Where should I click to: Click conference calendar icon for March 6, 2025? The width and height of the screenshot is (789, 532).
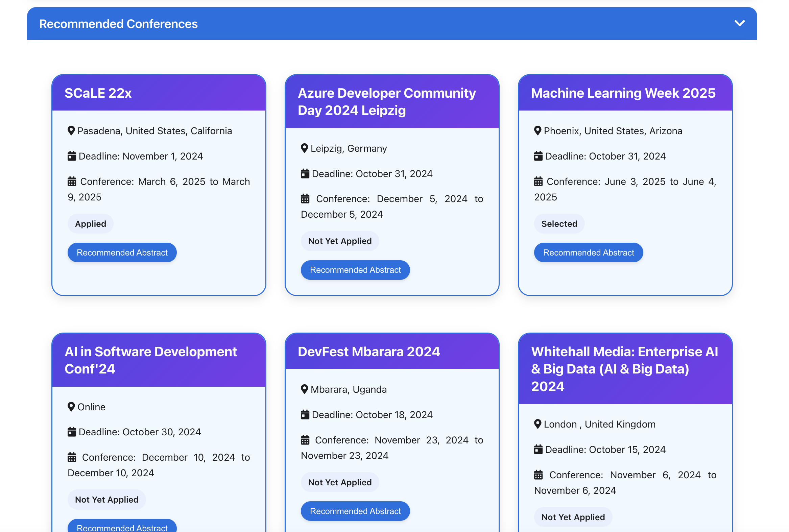coord(72,182)
